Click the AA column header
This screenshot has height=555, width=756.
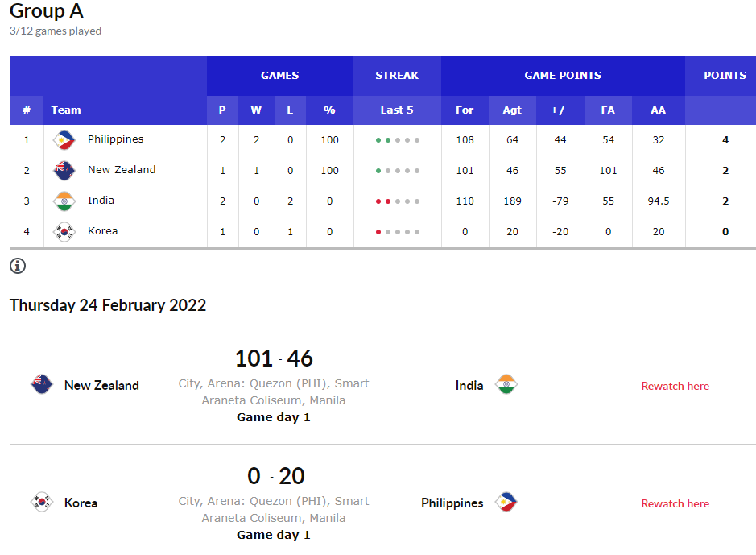coord(658,110)
